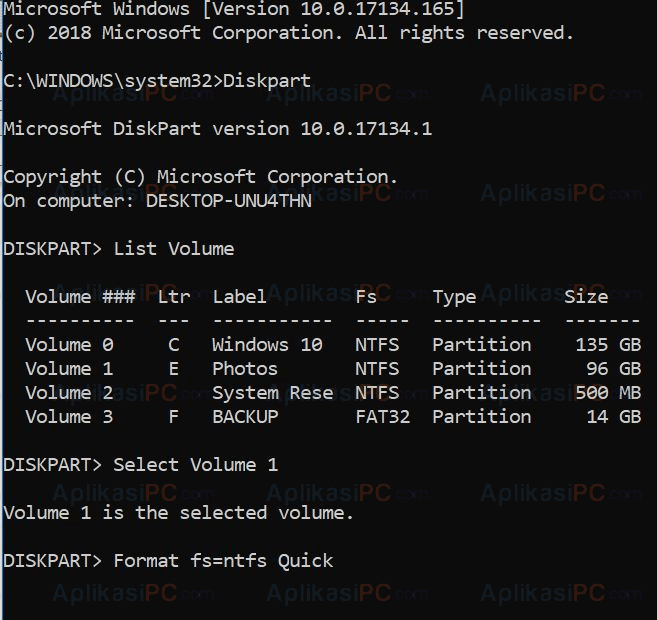657x620 pixels.
Task: Click the System Rese label text
Action: click(273, 393)
